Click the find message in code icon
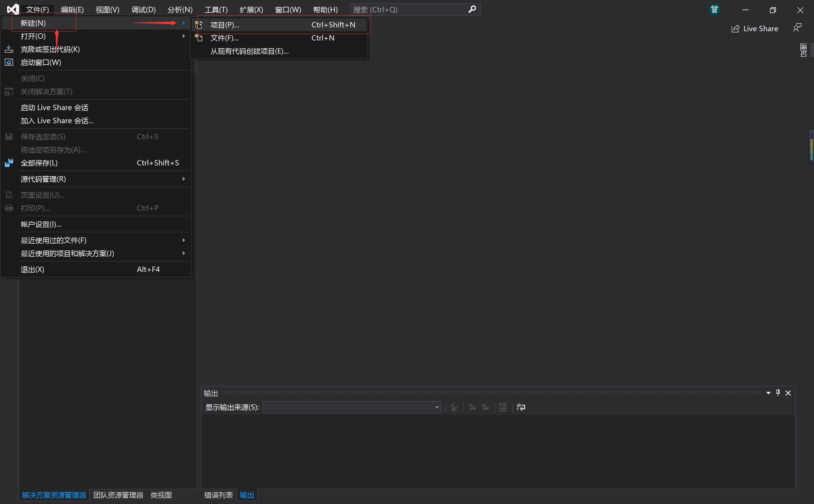 (x=454, y=407)
